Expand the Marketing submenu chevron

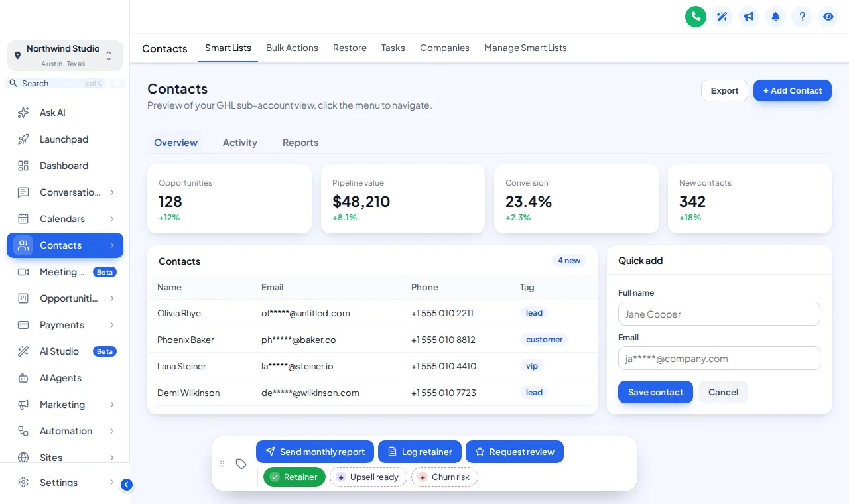click(x=112, y=405)
